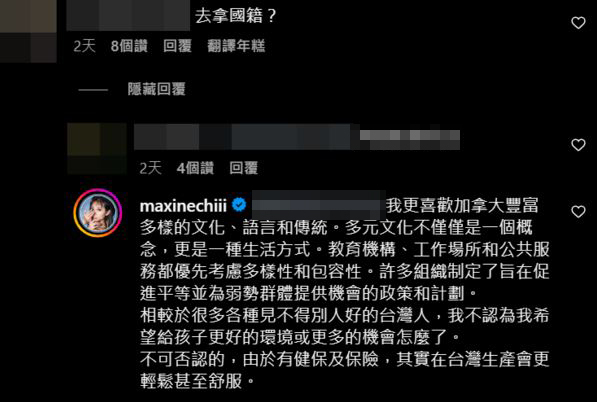Viewport: 597px width, 402px height.
Task: View who liked via 8個讚
Action: (x=129, y=46)
